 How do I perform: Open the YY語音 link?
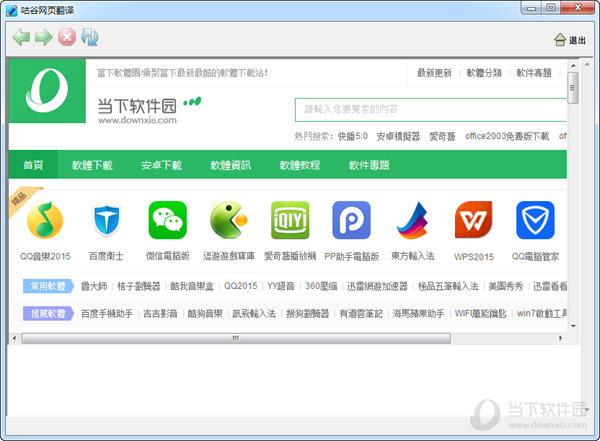click(x=281, y=286)
